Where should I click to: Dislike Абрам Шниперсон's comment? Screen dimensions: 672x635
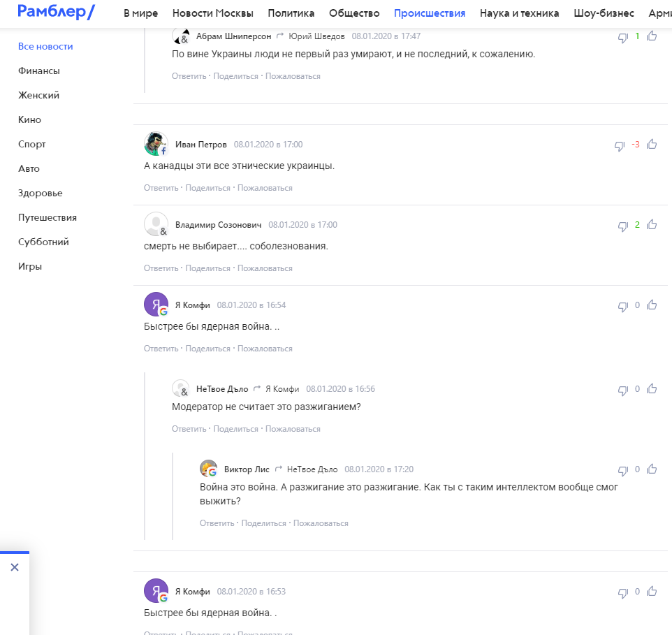[622, 38]
